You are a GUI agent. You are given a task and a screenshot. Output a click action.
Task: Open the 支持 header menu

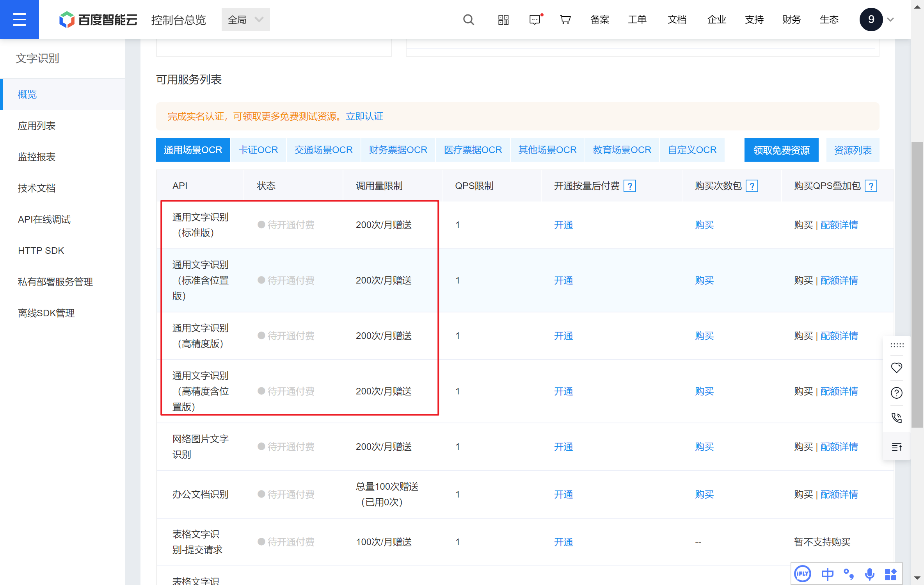coord(754,20)
